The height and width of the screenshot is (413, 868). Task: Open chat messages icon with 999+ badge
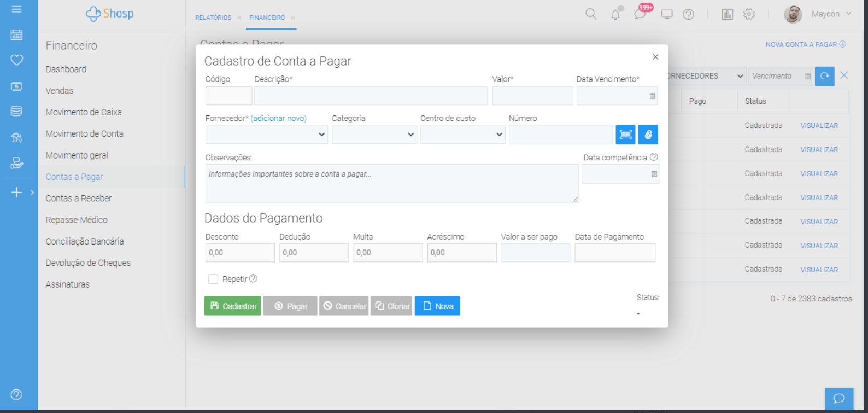[640, 15]
